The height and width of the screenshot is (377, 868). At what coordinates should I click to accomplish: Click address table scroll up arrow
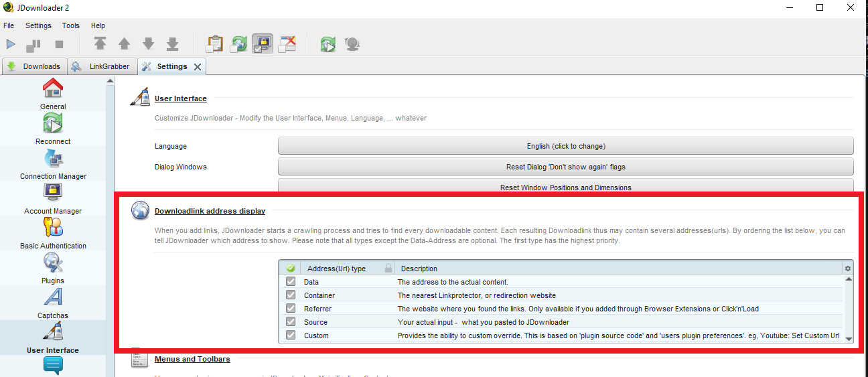849,280
